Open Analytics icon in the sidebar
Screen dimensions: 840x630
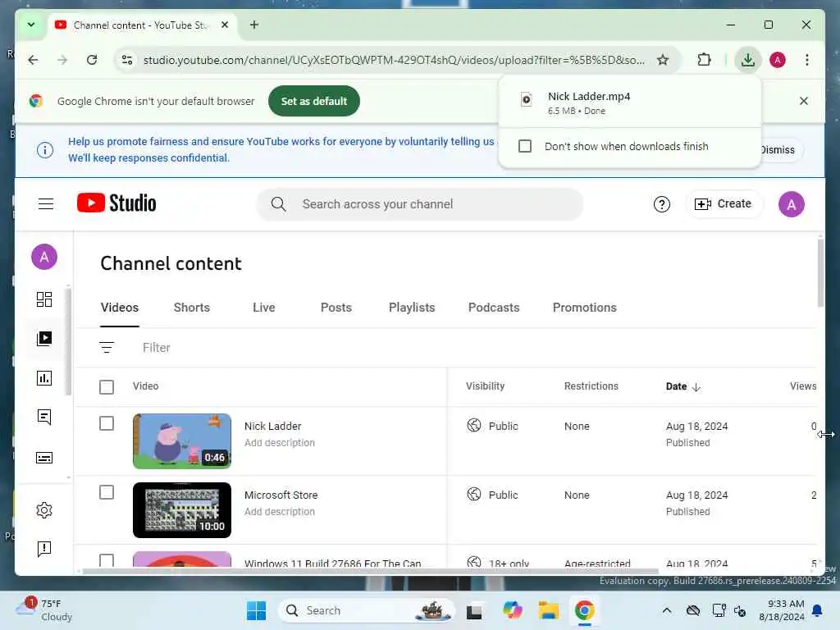(x=44, y=378)
